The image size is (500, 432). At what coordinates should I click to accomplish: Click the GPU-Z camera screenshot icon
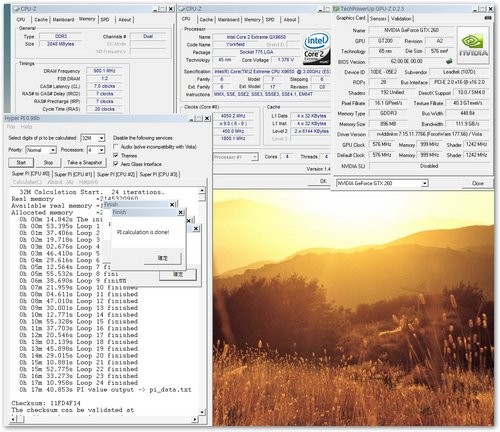(488, 18)
